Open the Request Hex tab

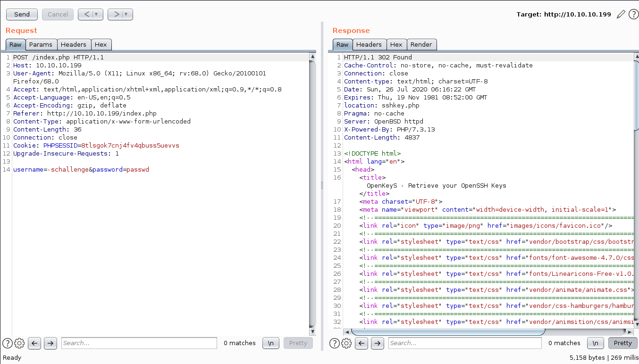pyautogui.click(x=101, y=44)
